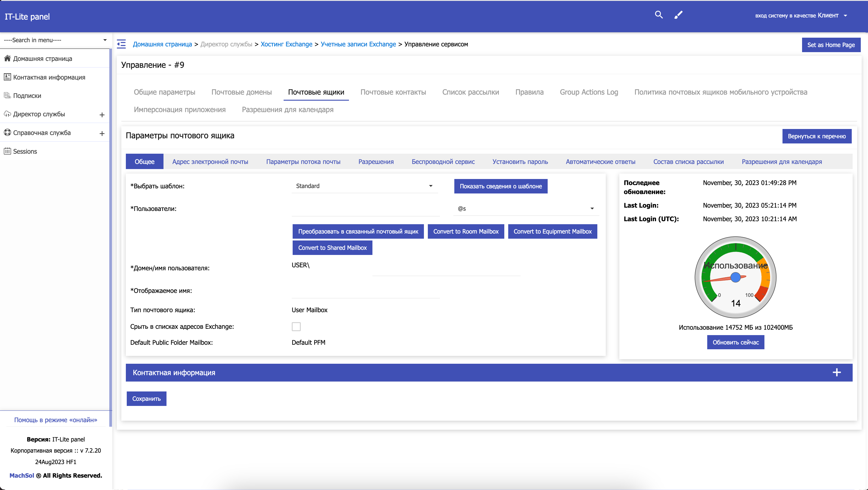This screenshot has height=490, width=868.
Task: Open the Имперсонация приложения tab
Action: 180,110
